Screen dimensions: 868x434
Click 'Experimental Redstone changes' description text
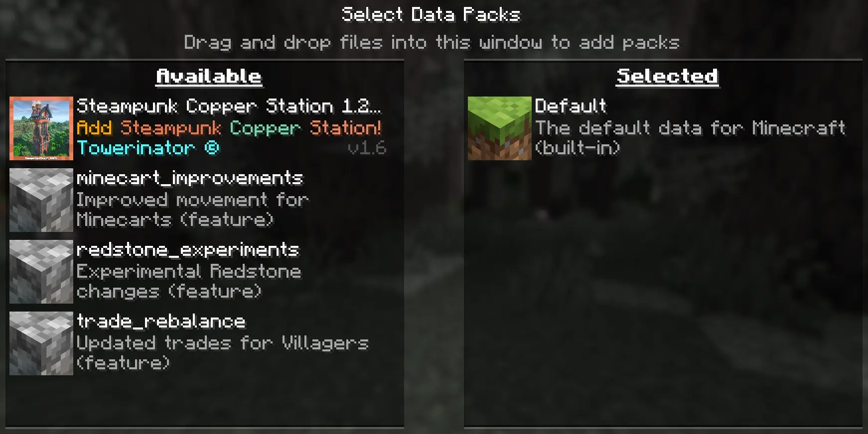click(x=189, y=281)
